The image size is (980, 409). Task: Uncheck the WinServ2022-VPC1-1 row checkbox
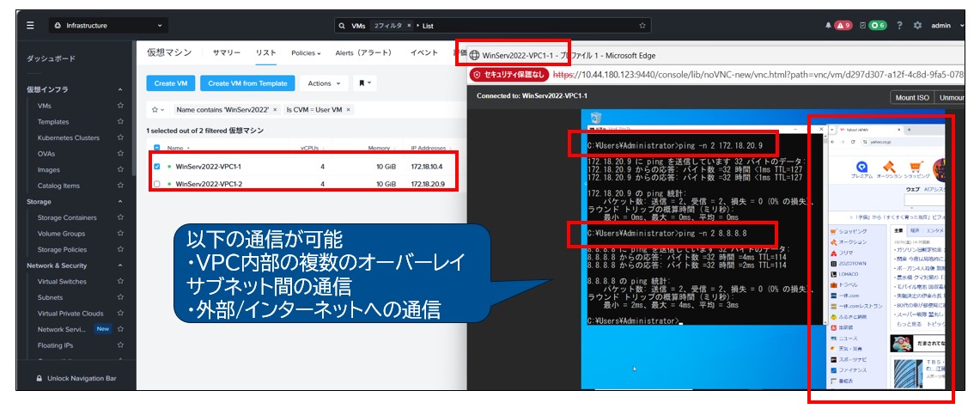pos(156,167)
